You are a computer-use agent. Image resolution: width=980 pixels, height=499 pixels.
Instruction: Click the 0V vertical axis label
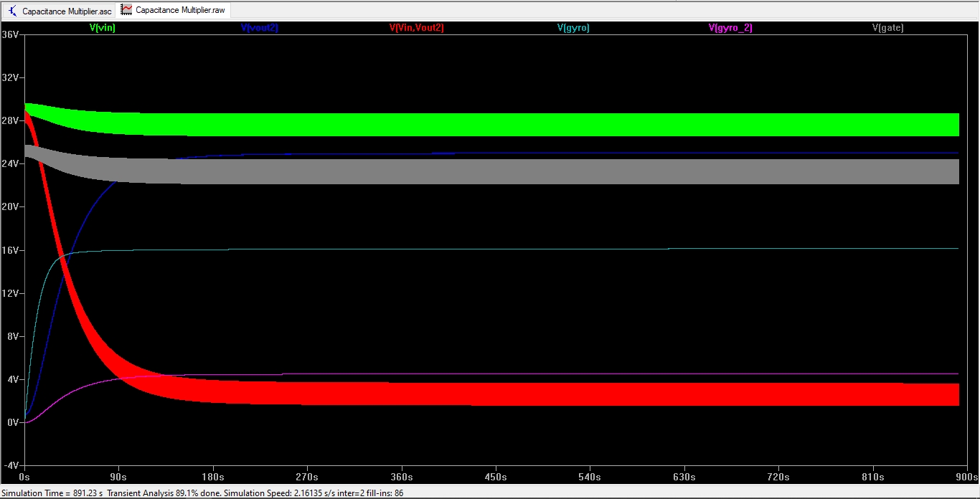click(12, 422)
